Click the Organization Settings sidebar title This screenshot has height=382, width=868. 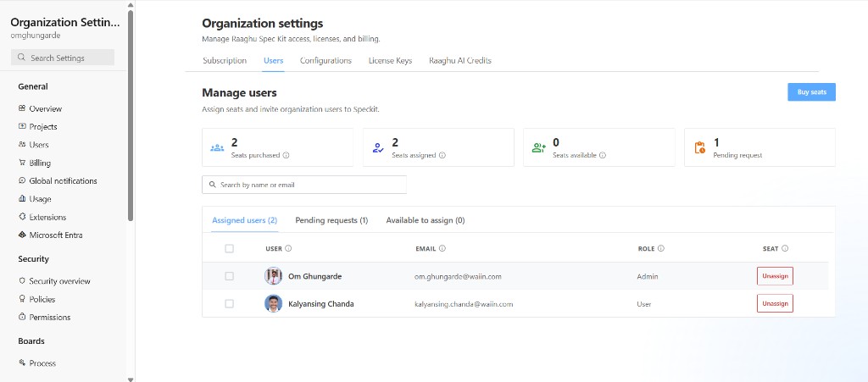(x=64, y=23)
